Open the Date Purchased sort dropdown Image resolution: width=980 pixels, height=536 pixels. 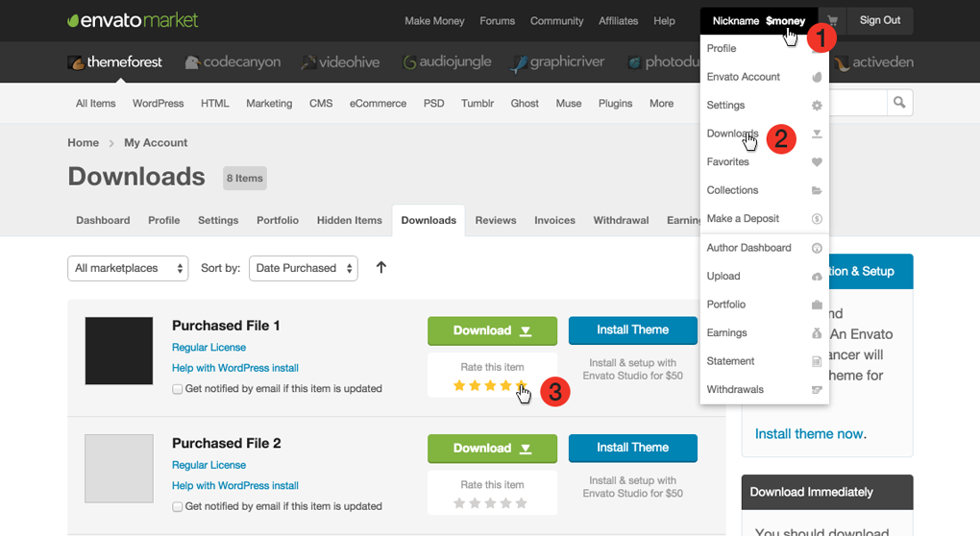point(303,268)
